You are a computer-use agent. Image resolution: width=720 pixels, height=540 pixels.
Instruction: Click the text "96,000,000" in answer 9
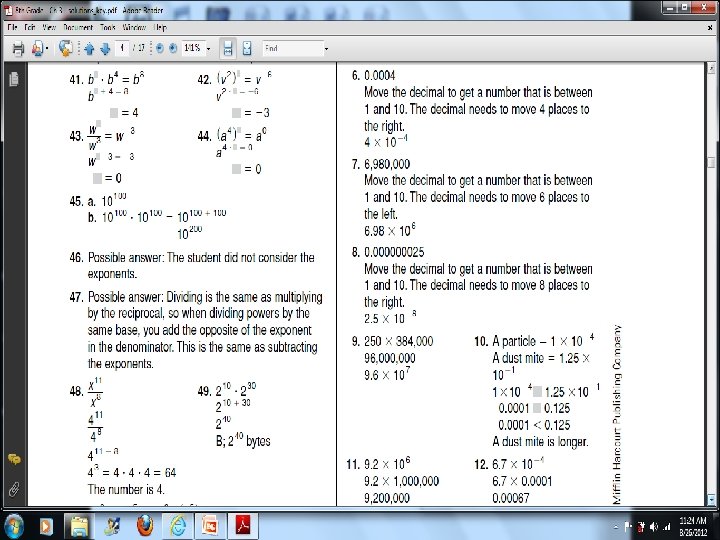[390, 358]
